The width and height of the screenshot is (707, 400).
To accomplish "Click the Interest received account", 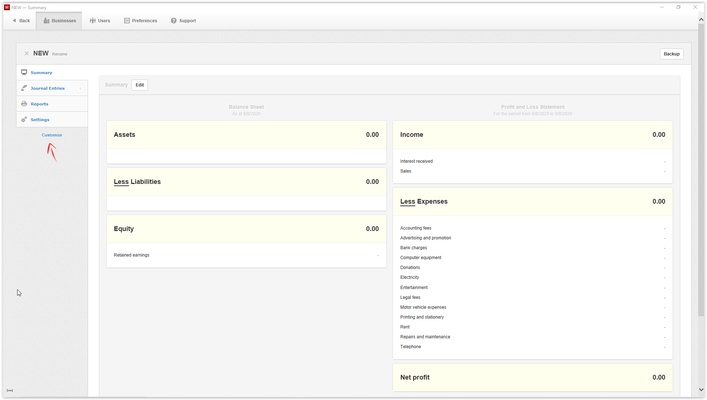I will (x=416, y=161).
